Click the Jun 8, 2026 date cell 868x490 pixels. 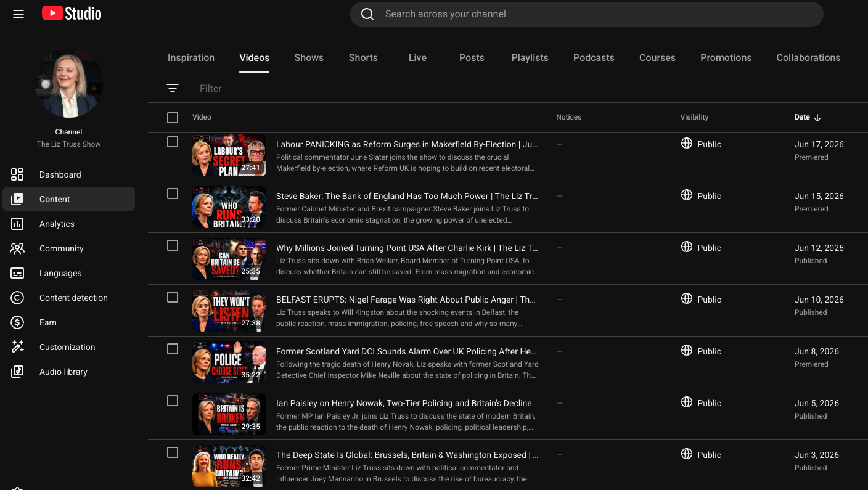pos(817,351)
